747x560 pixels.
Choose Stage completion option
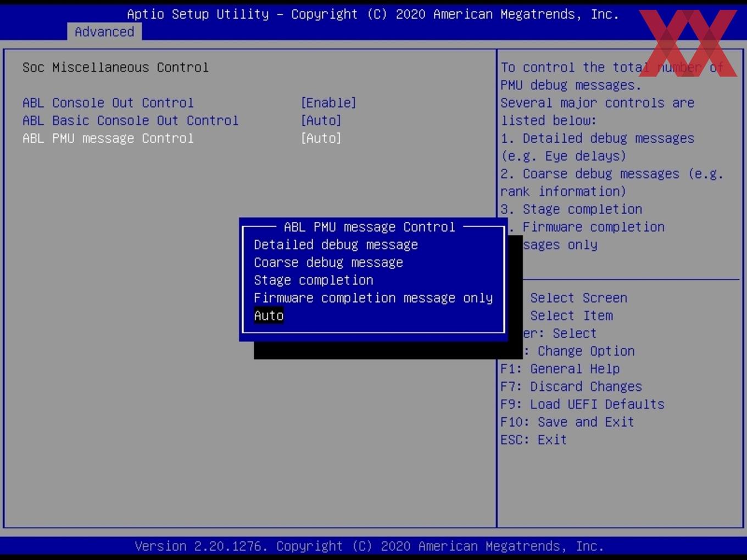pyautogui.click(x=314, y=280)
